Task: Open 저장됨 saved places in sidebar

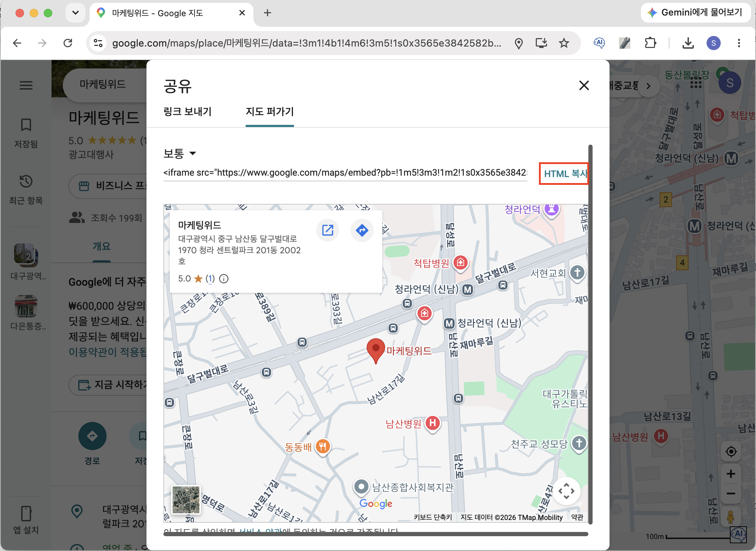Action: click(26, 133)
